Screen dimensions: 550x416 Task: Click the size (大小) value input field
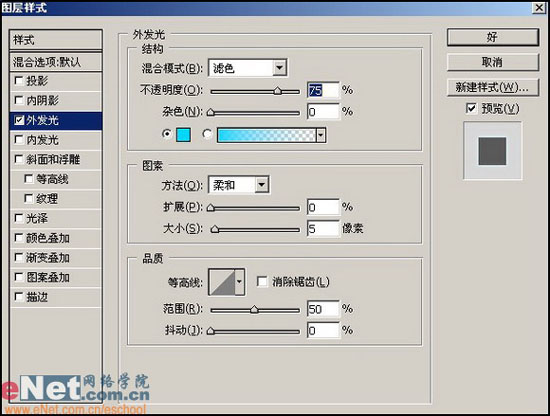click(x=323, y=229)
